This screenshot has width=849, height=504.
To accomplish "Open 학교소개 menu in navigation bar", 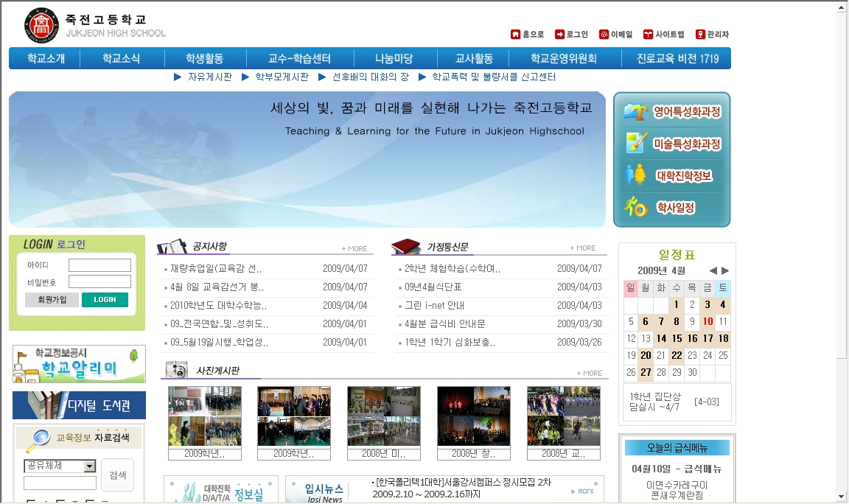I will point(46,58).
